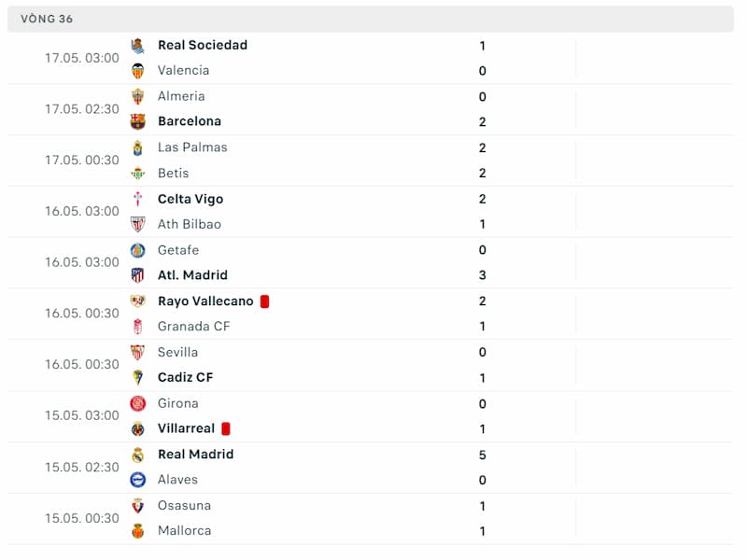This screenshot has height=560, width=747.
Task: Select the Vòng 36 round header
Action: coord(47,19)
